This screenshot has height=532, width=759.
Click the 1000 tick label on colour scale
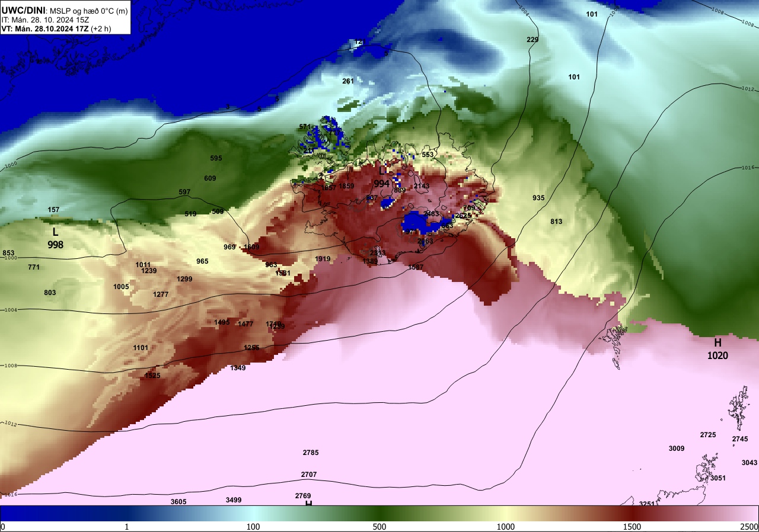point(505,527)
